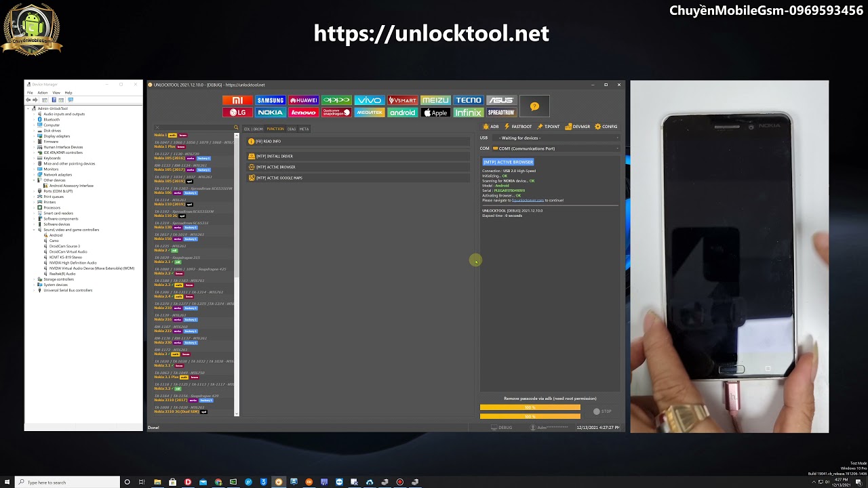Select Nokia 105 (2017) model
This screenshot has height=488, width=868.
(x=169, y=169)
